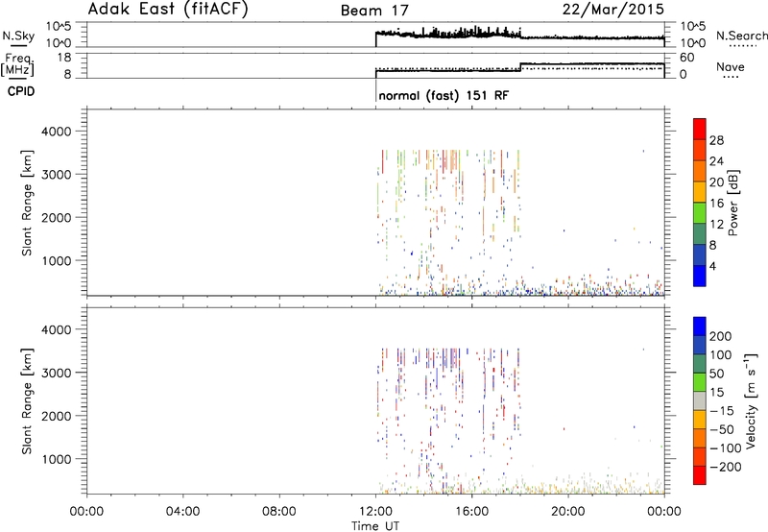Click the 'Adak East (fitACF)' title text
This screenshot has width=768, height=532.
click(168, 10)
